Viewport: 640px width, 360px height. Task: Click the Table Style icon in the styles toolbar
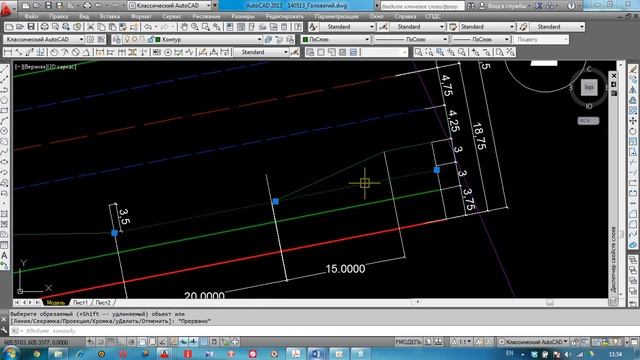[x=453, y=27]
